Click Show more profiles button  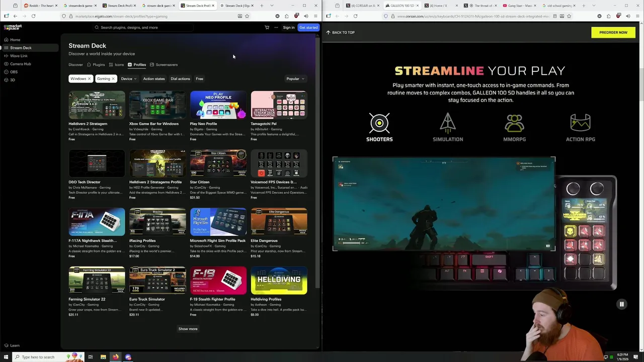pos(188,329)
